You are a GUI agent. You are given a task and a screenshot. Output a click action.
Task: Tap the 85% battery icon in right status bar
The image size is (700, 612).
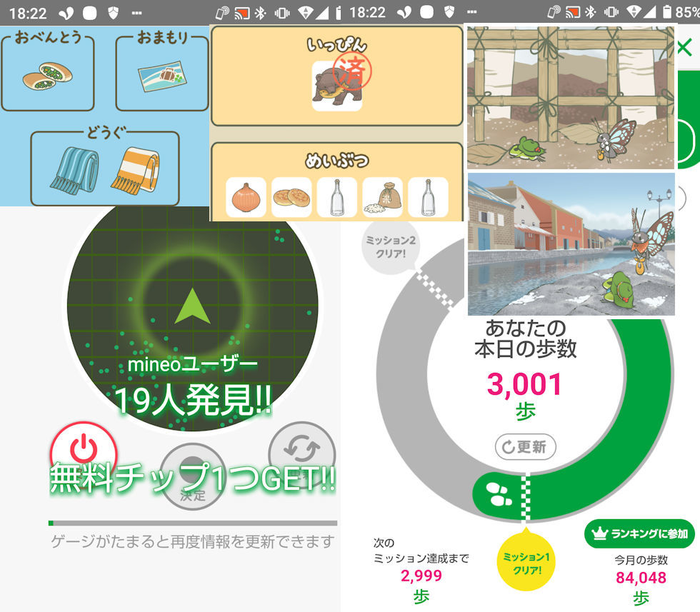coord(667,12)
